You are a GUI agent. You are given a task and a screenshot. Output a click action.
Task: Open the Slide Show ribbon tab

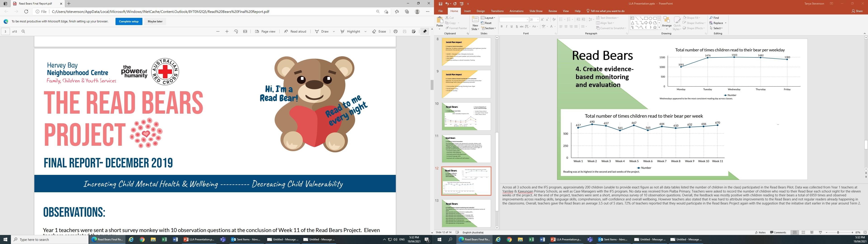click(x=536, y=11)
